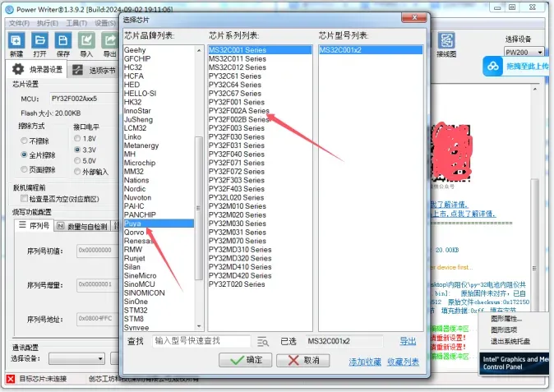Open the File menu
The image size is (554, 392).
19,23
